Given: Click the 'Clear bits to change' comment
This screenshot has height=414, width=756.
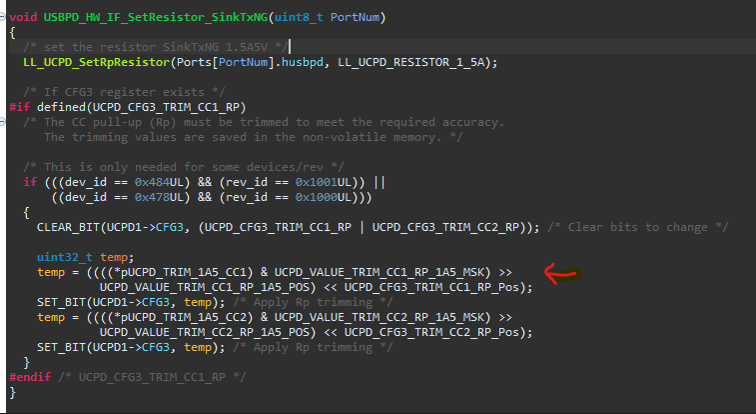Looking at the screenshot, I should point(638,227).
